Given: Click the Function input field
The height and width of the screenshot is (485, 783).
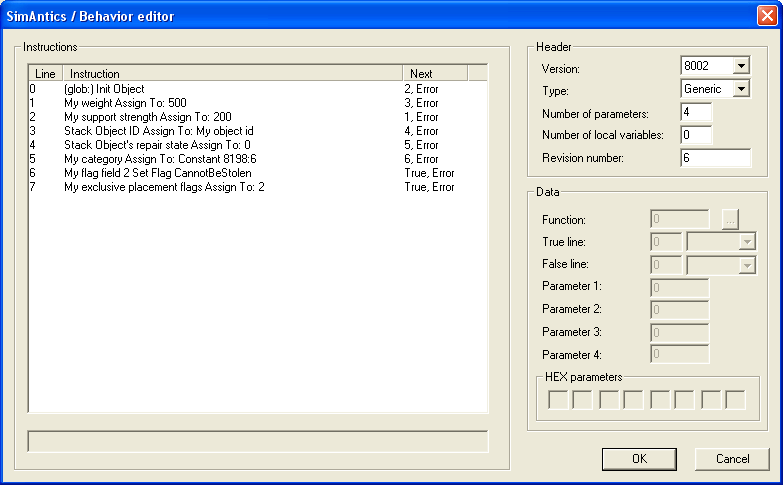Looking at the screenshot, I should pyautogui.click(x=680, y=219).
